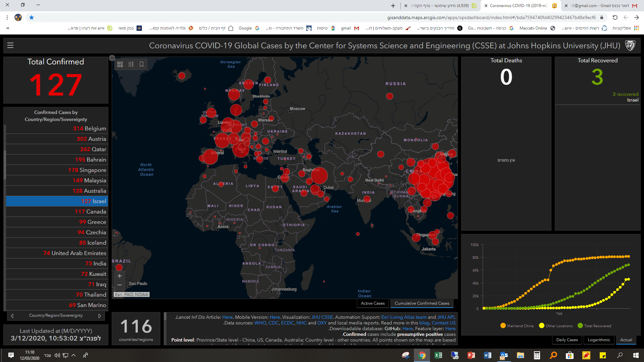Go to previous Country/Region list page

(12, 316)
